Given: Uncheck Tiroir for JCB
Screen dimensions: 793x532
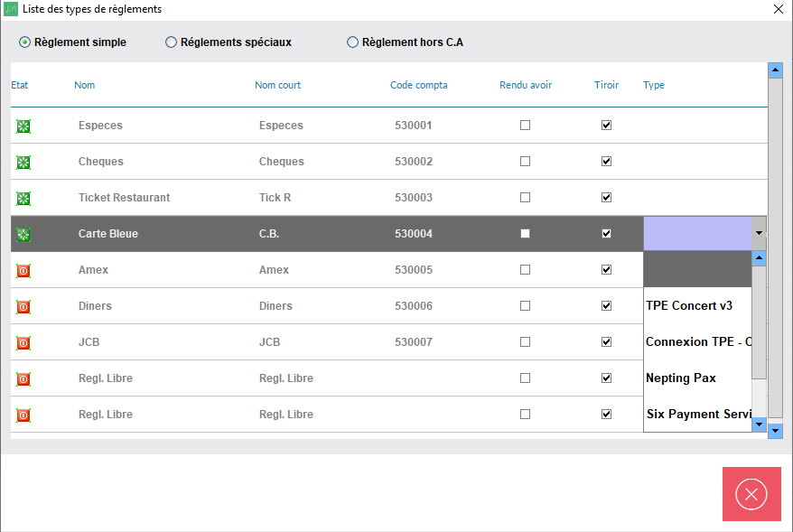Looking at the screenshot, I should [x=606, y=341].
